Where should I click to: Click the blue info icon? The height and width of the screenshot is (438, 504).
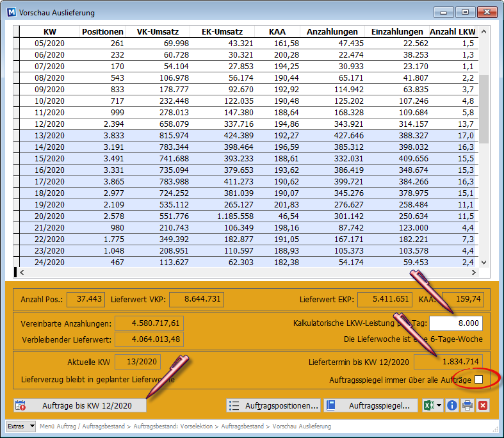[452, 405]
